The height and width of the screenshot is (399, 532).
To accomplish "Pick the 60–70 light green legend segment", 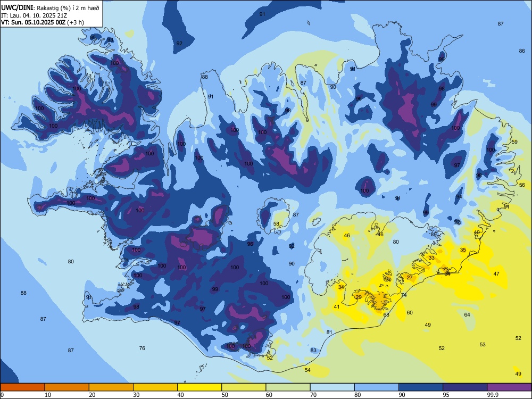I will click(x=288, y=387).
